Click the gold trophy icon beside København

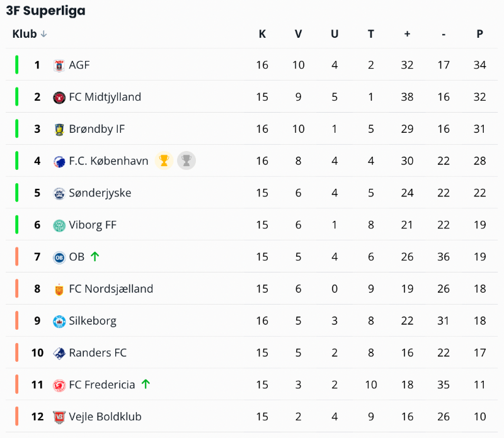pyautogui.click(x=164, y=160)
